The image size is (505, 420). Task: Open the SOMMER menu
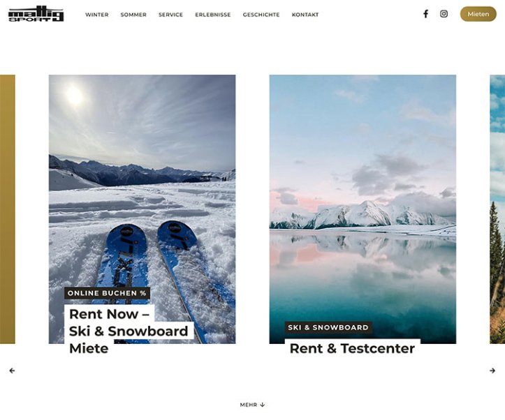[133, 15]
